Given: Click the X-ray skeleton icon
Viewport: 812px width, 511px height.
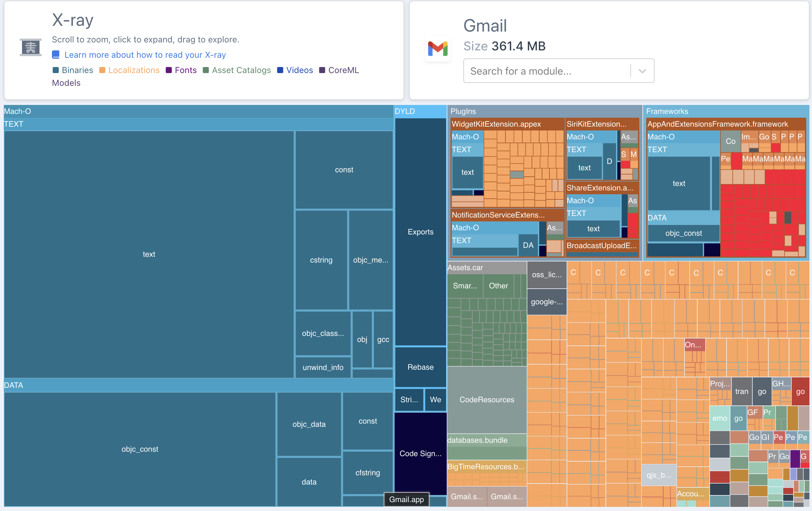Looking at the screenshot, I should [31, 47].
